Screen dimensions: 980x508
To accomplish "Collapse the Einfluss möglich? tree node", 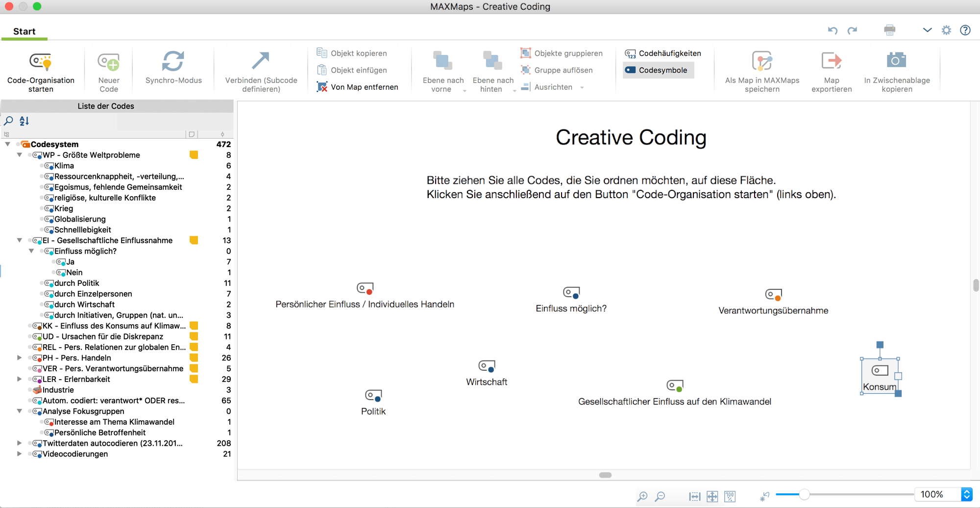I will tap(31, 251).
